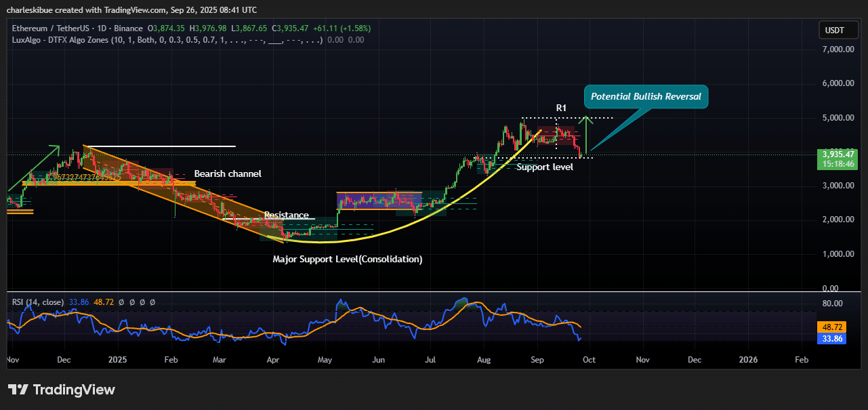Click the Potential Bullish Reversal callout
Viewport: 868px width, 410px height.
coord(647,97)
